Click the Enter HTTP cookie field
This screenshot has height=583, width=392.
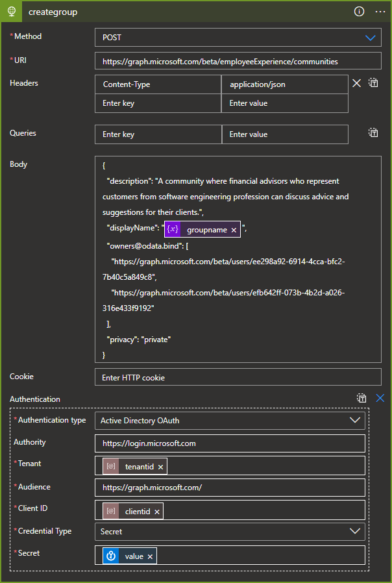point(238,377)
